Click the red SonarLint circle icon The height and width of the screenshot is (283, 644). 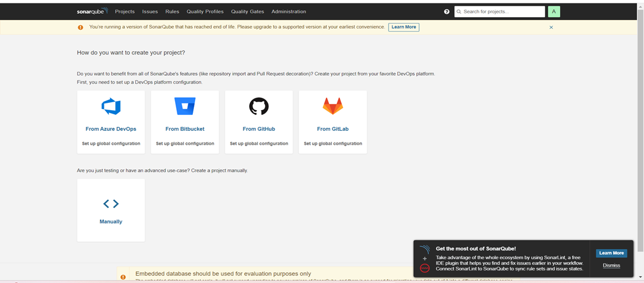(425, 269)
